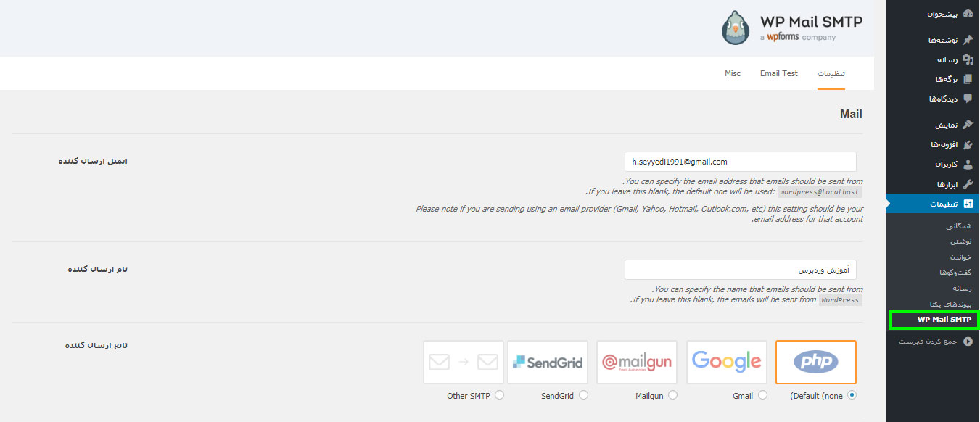Open the نوشتن settings submenu link

tap(960, 241)
